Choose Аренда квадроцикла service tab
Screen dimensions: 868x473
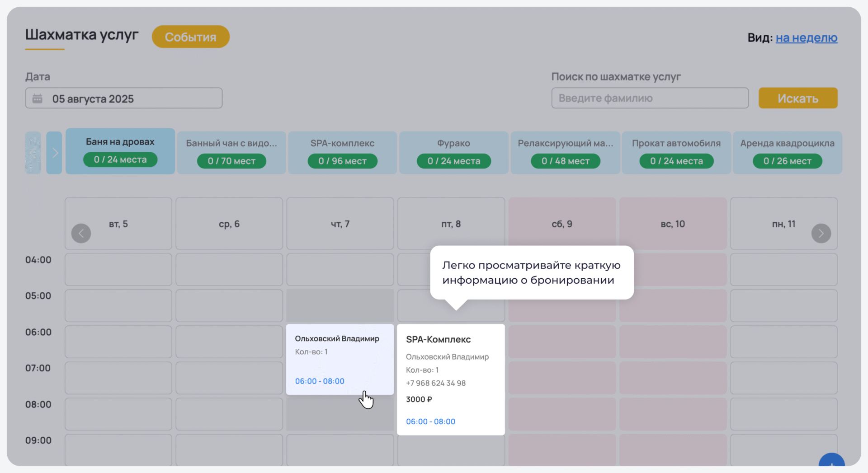tap(787, 153)
